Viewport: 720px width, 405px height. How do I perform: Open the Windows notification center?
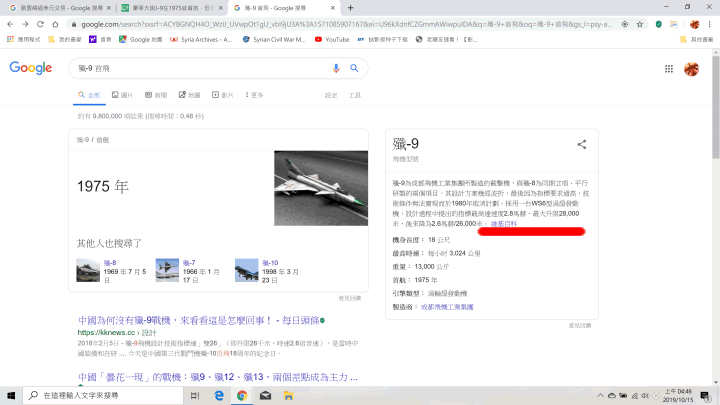tap(705, 395)
